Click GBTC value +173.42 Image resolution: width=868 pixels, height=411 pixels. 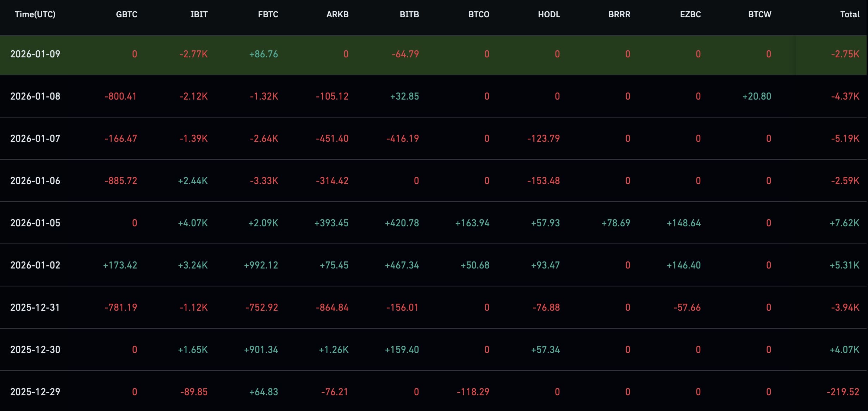120,265
